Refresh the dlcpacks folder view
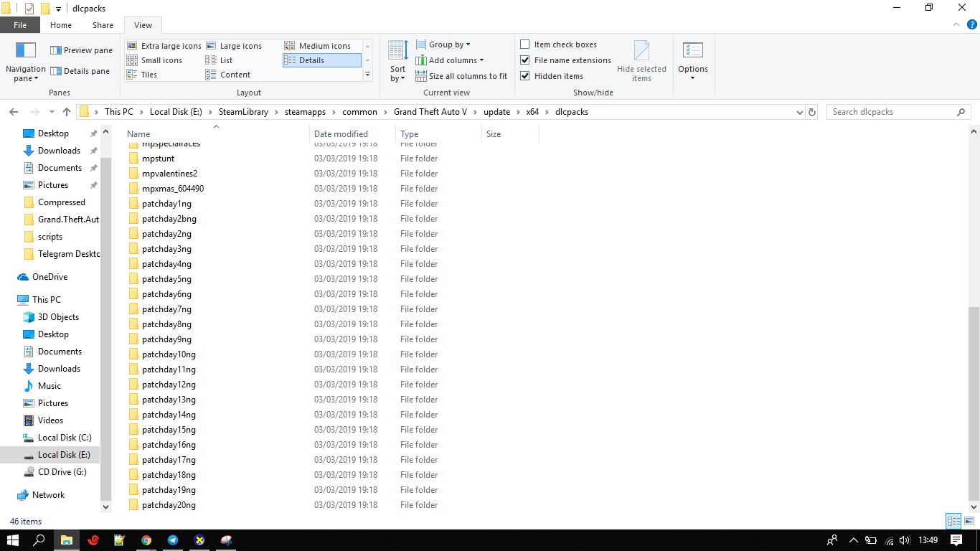 pyautogui.click(x=812, y=112)
